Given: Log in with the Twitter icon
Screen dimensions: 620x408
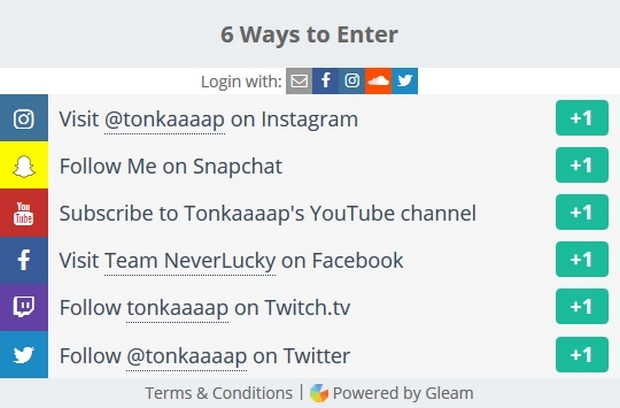Looking at the screenshot, I should pos(404,81).
